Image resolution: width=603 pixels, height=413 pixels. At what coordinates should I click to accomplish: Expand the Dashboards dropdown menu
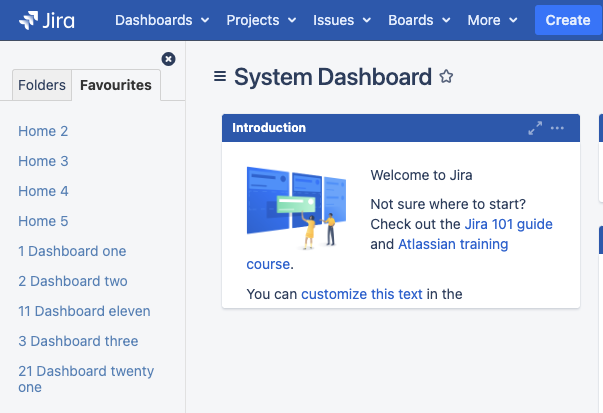pyautogui.click(x=162, y=20)
